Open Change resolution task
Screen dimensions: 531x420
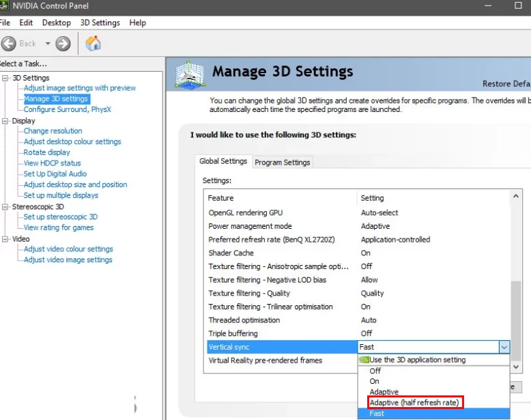click(53, 131)
